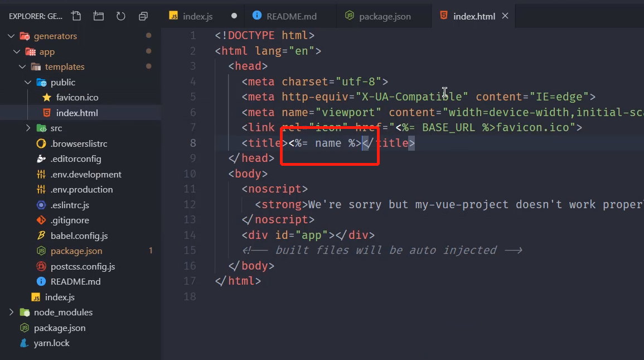Click the git icon beside .gitignore
The width and height of the screenshot is (644, 360).
[x=41, y=220]
